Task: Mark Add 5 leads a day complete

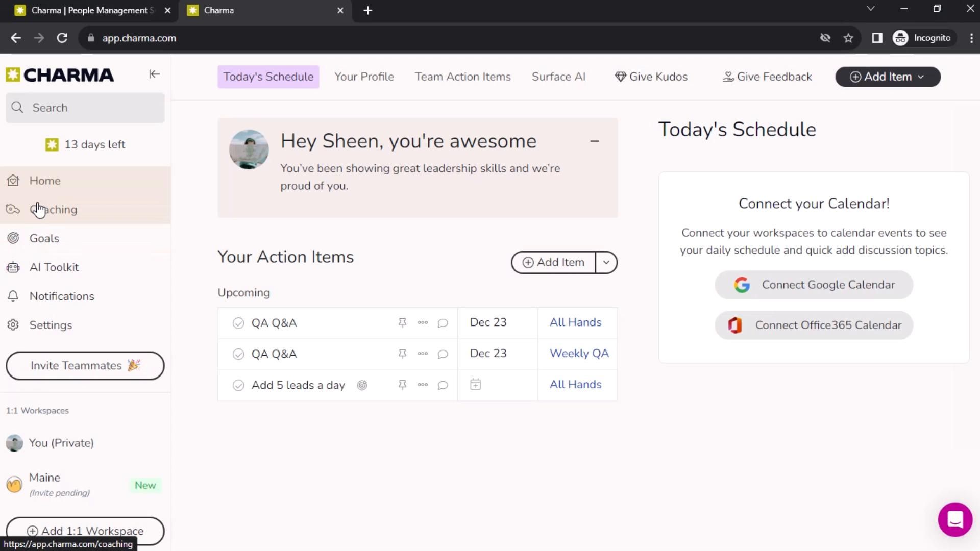Action: pyautogui.click(x=238, y=386)
